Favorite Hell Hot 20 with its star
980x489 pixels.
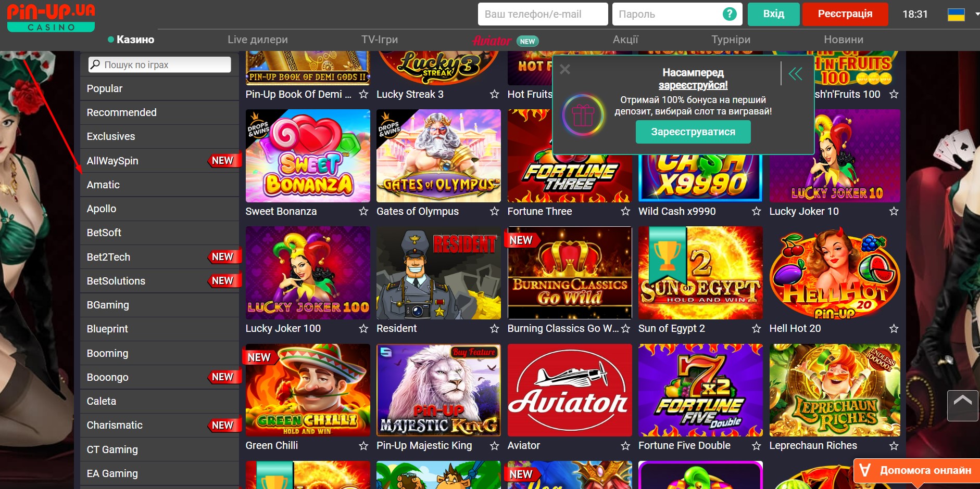tap(894, 329)
